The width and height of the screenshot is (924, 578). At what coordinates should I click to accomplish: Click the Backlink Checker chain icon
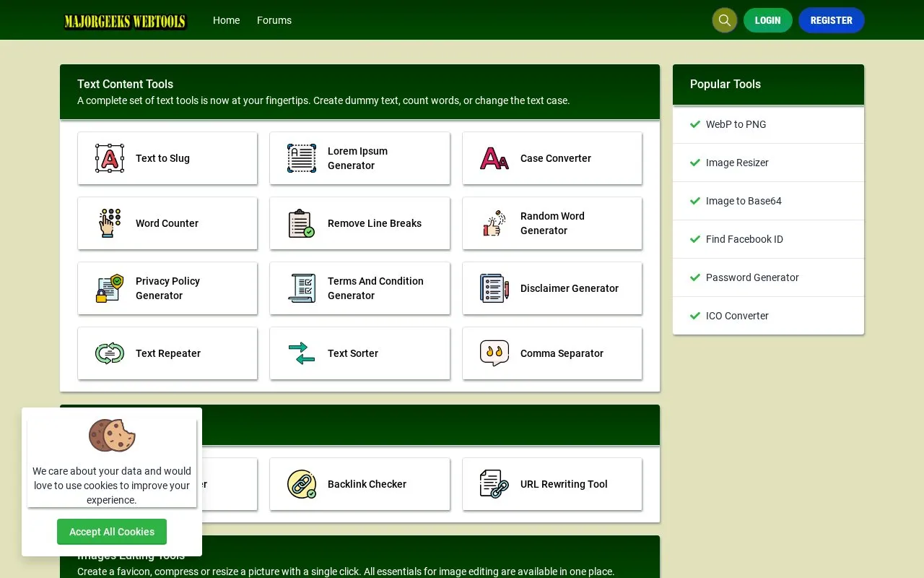pos(302,484)
